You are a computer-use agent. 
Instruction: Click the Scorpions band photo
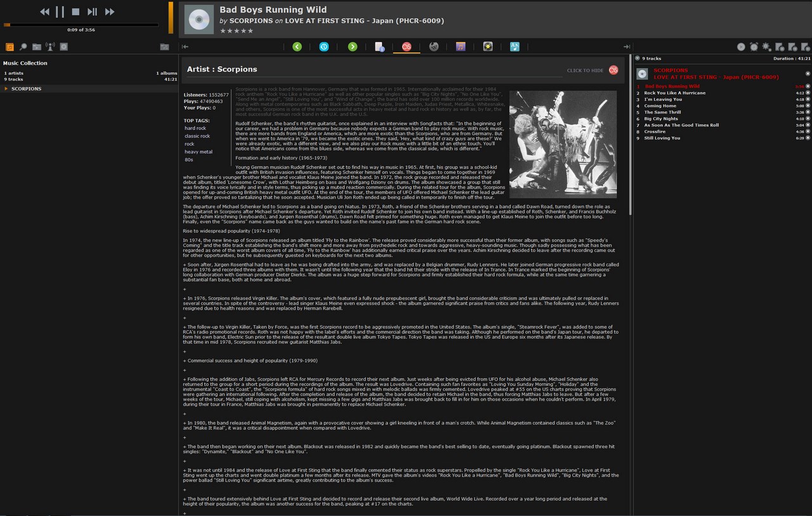[563, 144]
